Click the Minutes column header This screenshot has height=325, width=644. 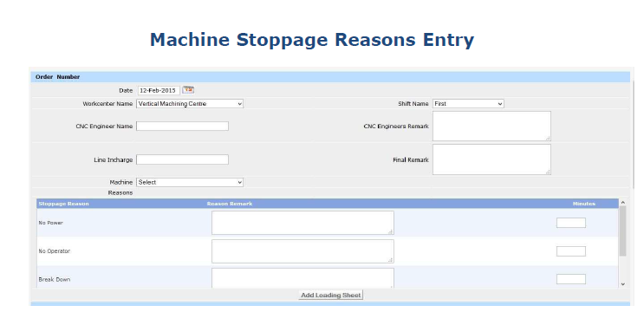tap(583, 204)
